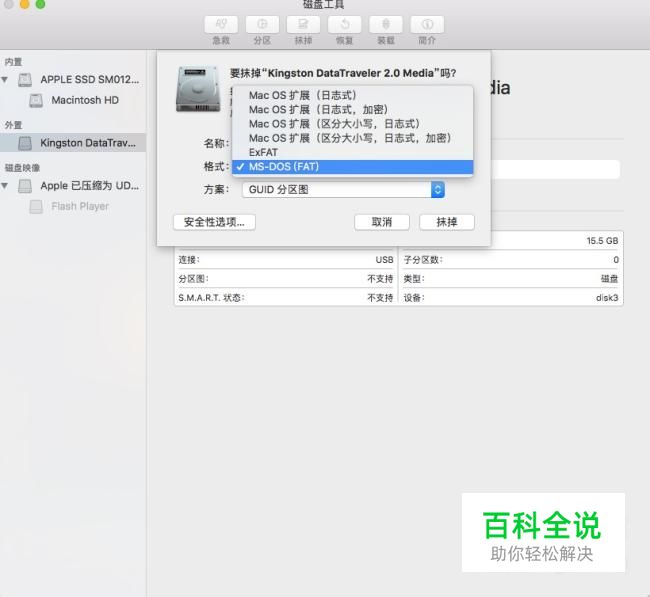Image resolution: width=650 pixels, height=597 pixels.
Task: Select APPLE SSD SM012 drive icon in sidebar
Action: click(x=25, y=80)
